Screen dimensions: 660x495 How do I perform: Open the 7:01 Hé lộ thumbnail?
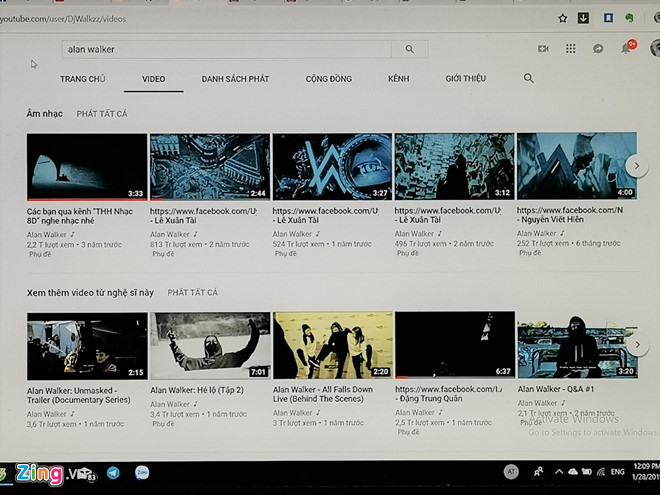210,346
